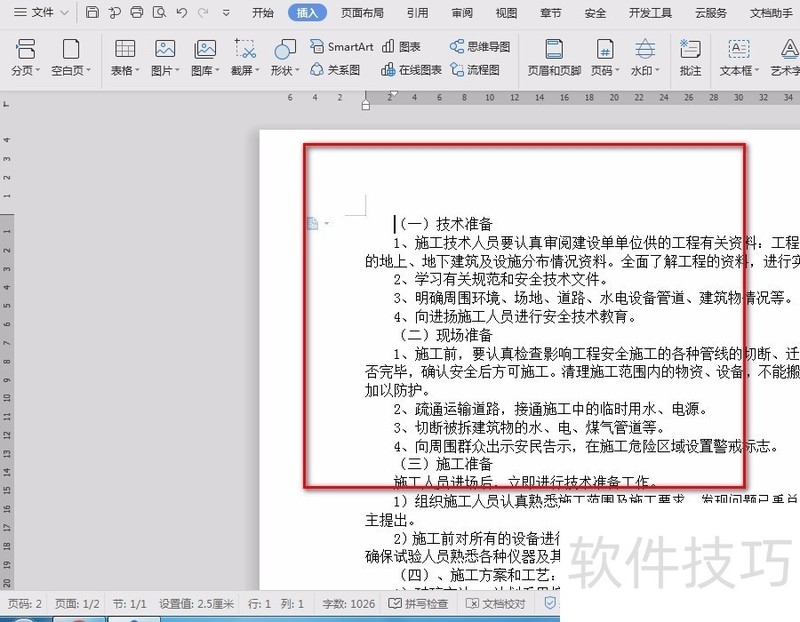Insert a 关系图 relationship diagram
Image resolution: width=800 pixels, height=622 pixels.
point(335,70)
